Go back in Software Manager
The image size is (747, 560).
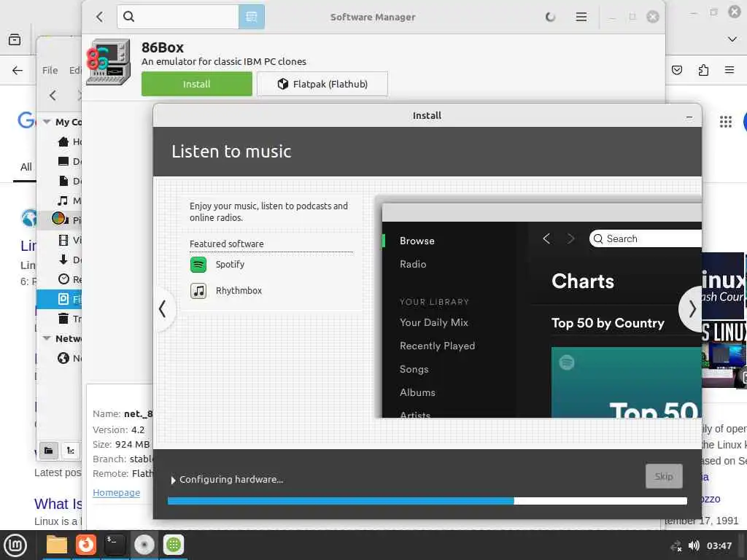(99, 17)
